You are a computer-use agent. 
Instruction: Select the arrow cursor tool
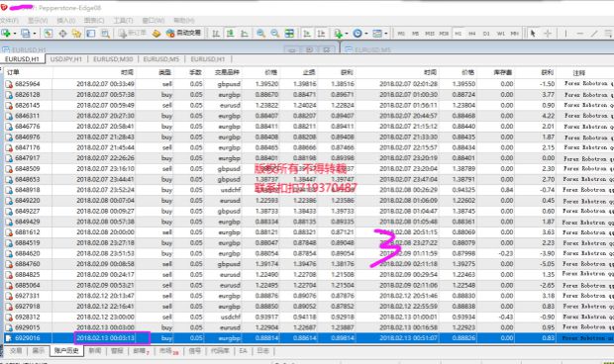(x=533, y=34)
